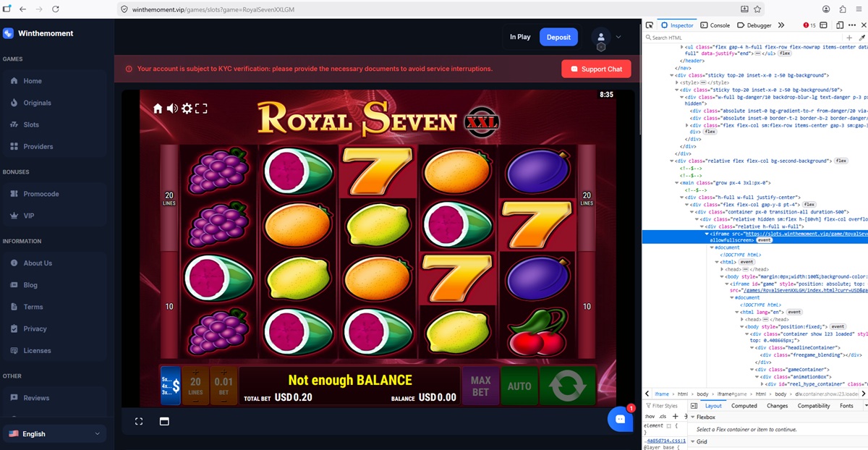Click the game's home icon
Image resolution: width=868 pixels, height=450 pixels.
point(158,109)
